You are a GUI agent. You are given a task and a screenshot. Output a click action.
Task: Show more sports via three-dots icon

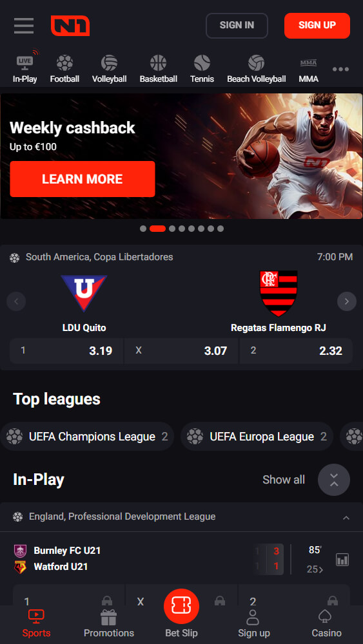pyautogui.click(x=341, y=69)
